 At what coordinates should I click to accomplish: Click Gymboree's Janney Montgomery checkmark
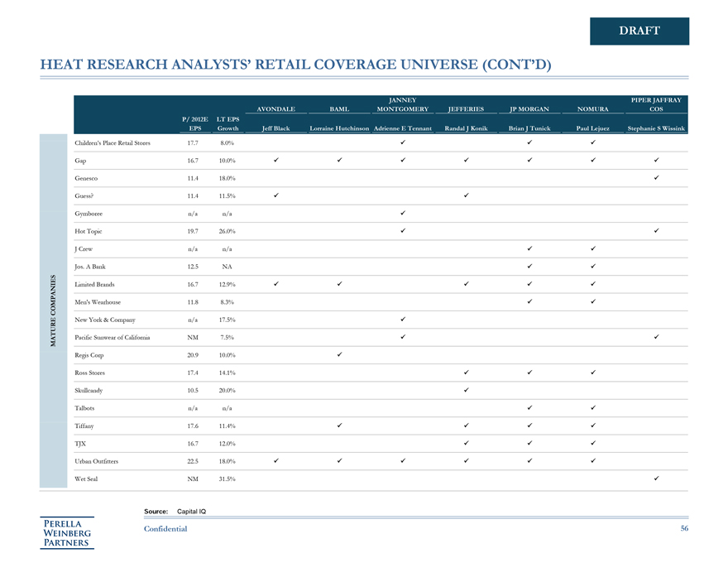pos(402,214)
